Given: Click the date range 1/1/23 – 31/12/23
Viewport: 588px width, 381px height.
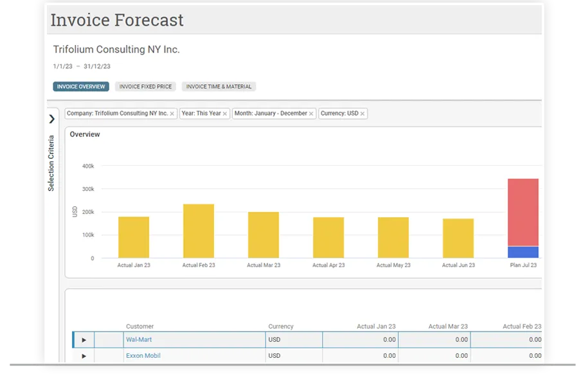Looking at the screenshot, I should [82, 66].
